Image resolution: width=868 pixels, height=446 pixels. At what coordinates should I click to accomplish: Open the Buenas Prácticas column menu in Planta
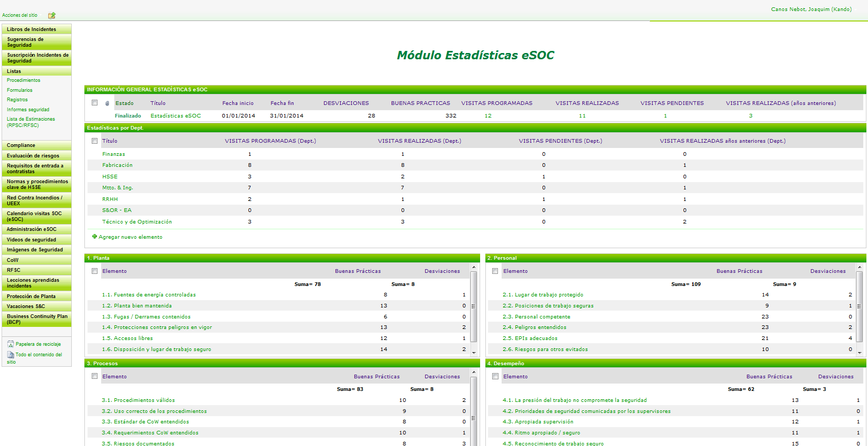[357, 271]
